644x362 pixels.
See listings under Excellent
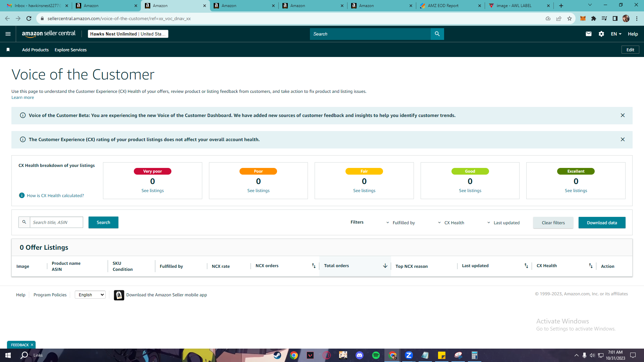point(576,190)
